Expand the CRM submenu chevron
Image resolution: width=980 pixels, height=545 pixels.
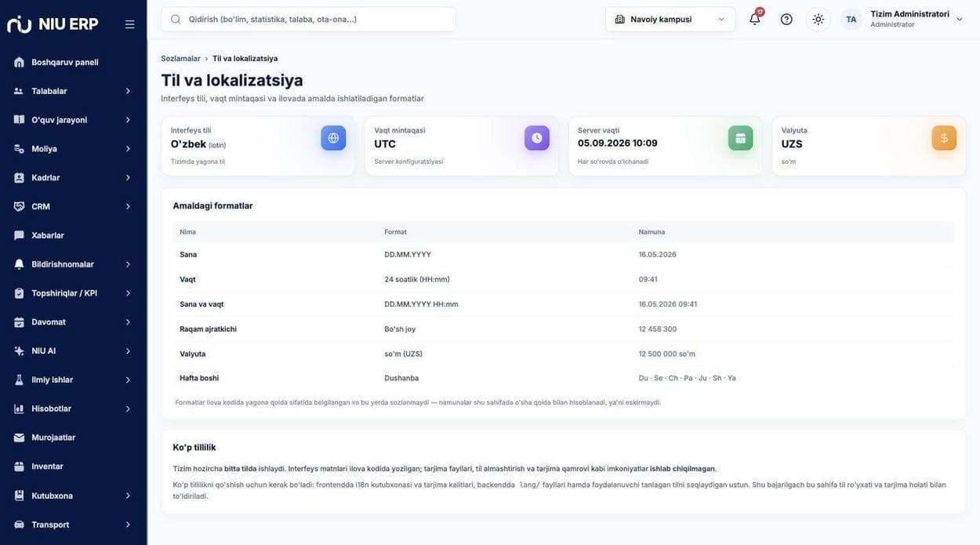(128, 206)
